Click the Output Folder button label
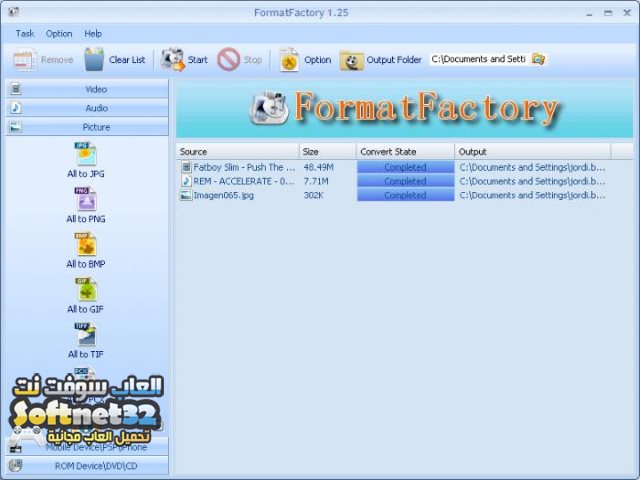The width and height of the screenshot is (640, 480). click(394, 60)
